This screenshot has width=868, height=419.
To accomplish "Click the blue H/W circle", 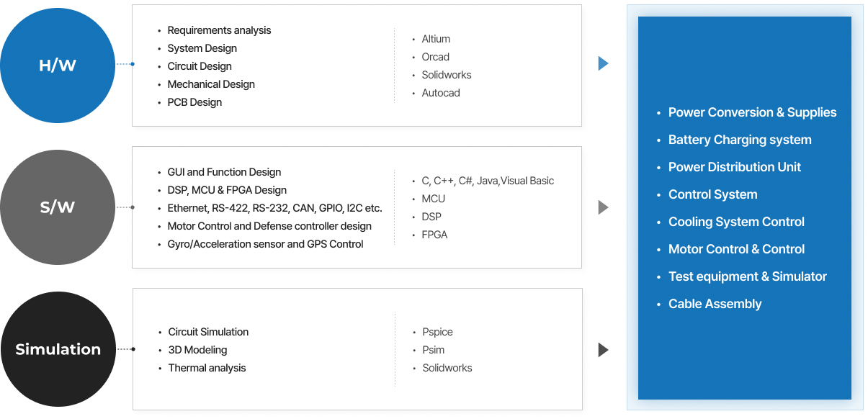I will coord(58,66).
